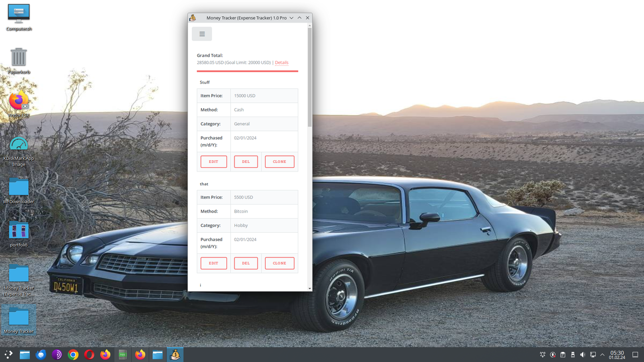This screenshot has height=362, width=644.
Task: Select the KDiskMark AppImage desktop icon
Action: point(19,151)
